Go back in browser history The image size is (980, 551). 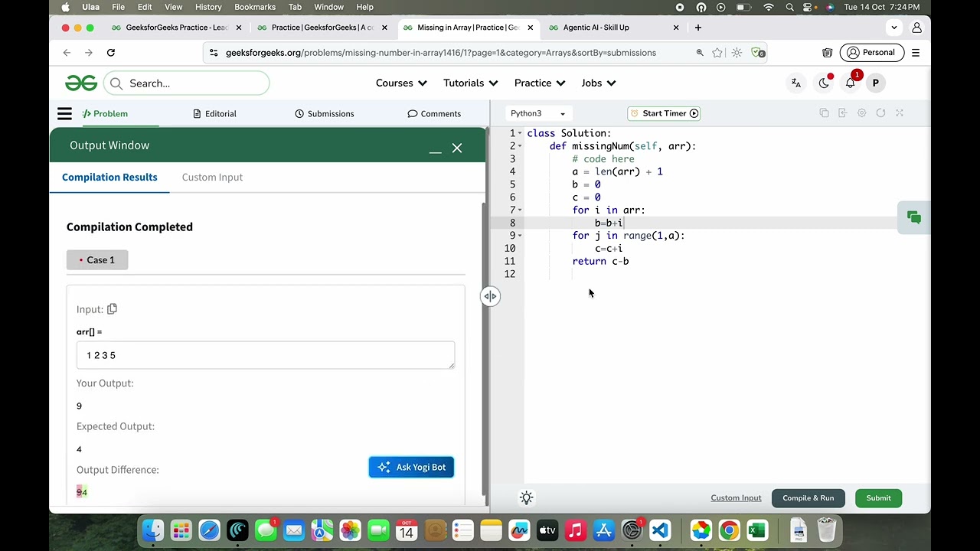click(x=67, y=53)
